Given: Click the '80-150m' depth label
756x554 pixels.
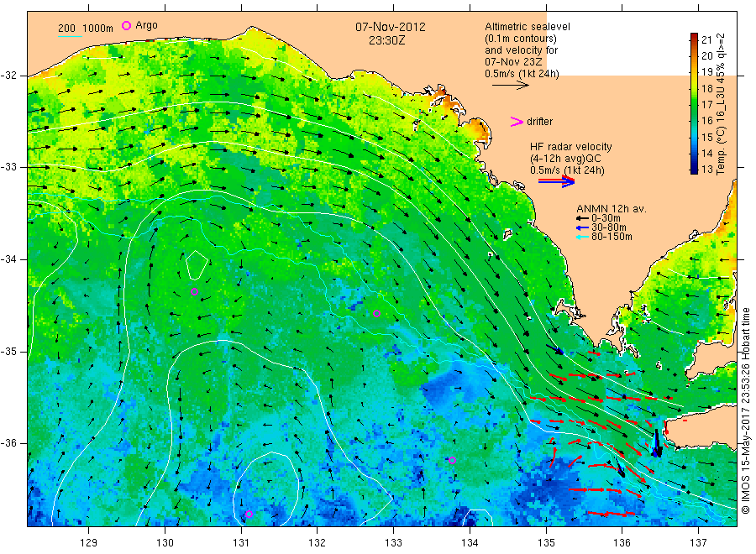Looking at the screenshot, I should click(x=612, y=237).
